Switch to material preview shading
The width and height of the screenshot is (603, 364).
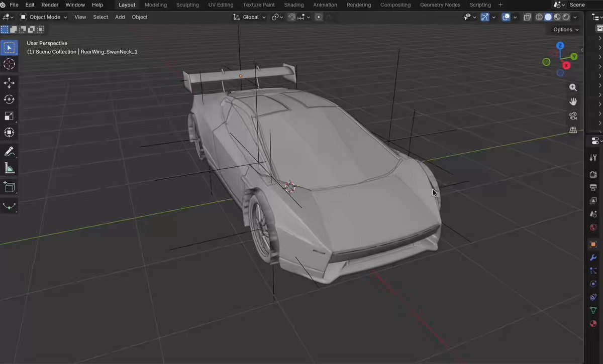coord(557,17)
